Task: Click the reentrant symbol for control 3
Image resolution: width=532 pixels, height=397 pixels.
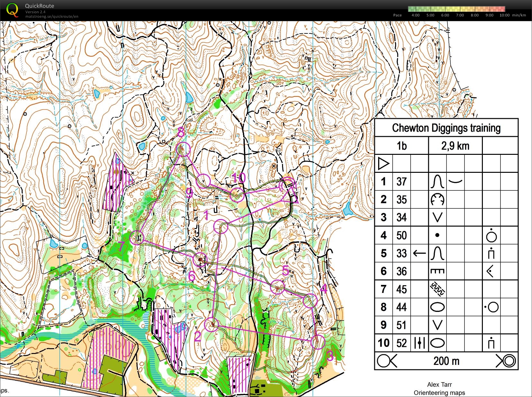Action: 438,217
